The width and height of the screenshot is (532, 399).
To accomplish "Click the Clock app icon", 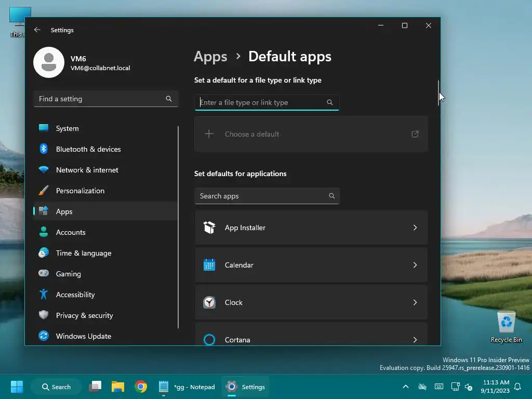I will 209,302.
